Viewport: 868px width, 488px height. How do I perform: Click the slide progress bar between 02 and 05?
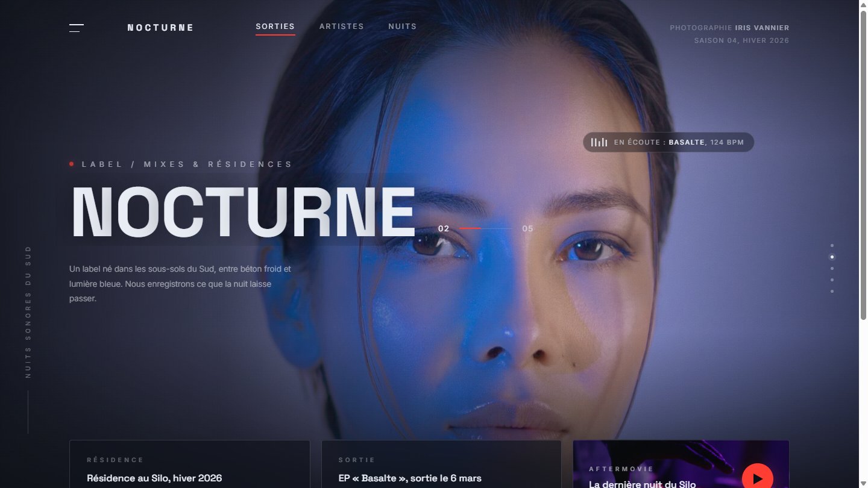(486, 228)
